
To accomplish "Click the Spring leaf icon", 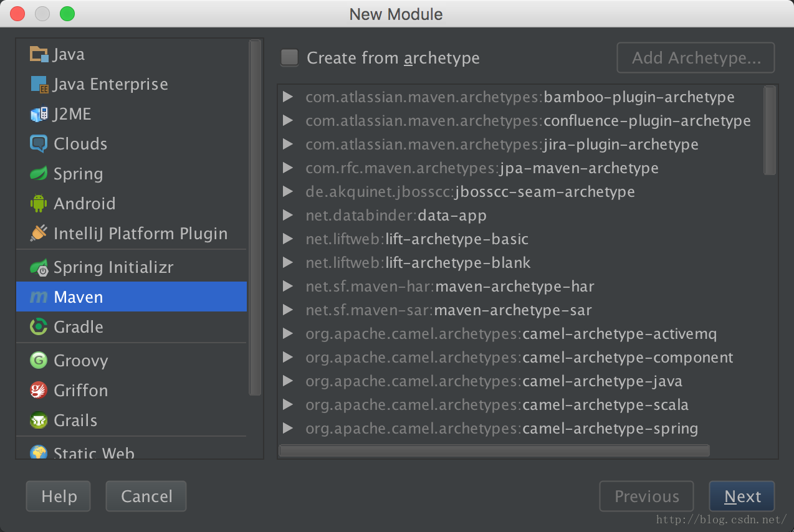I will [x=39, y=174].
